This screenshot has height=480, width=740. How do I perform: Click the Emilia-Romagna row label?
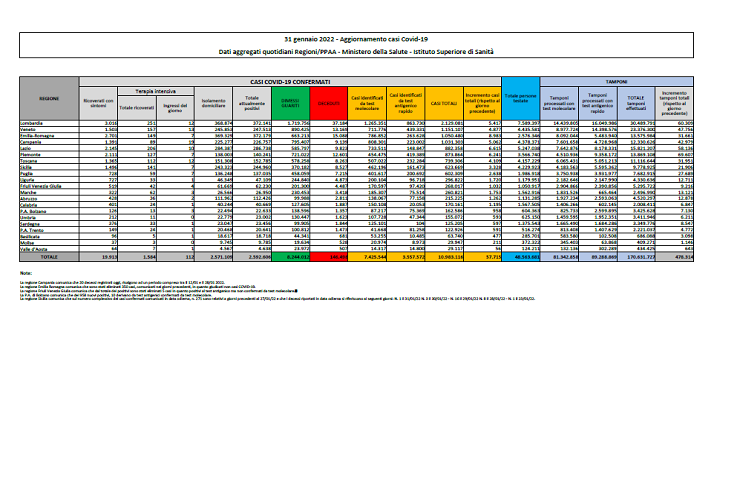(50, 136)
